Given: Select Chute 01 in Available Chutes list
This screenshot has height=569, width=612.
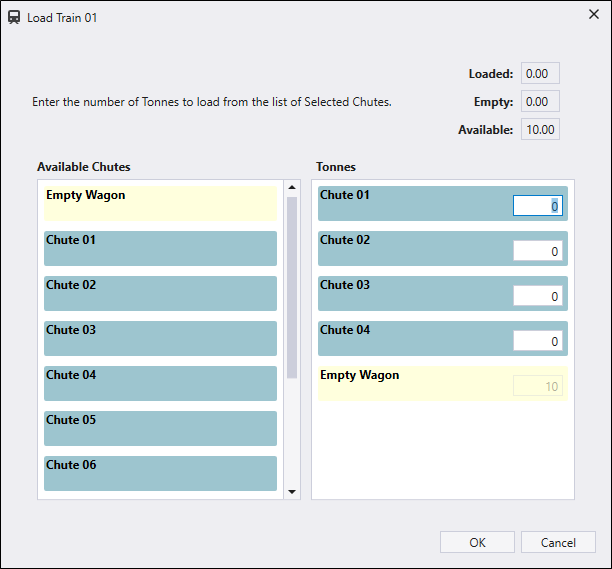Looking at the screenshot, I should coord(160,248).
